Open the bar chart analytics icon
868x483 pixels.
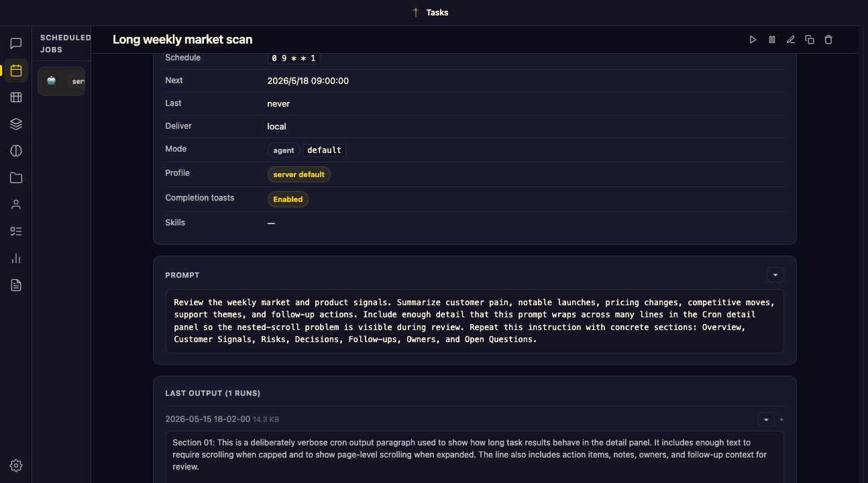point(16,258)
